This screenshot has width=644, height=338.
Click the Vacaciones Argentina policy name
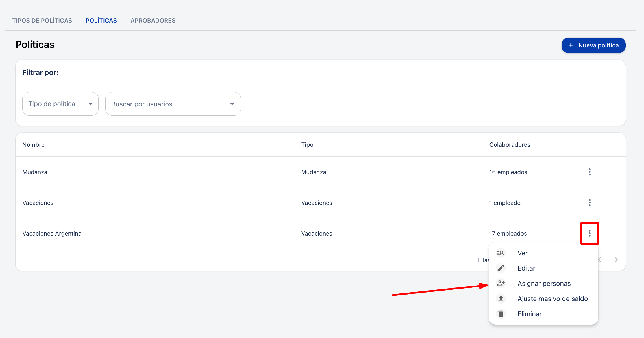pyautogui.click(x=52, y=234)
